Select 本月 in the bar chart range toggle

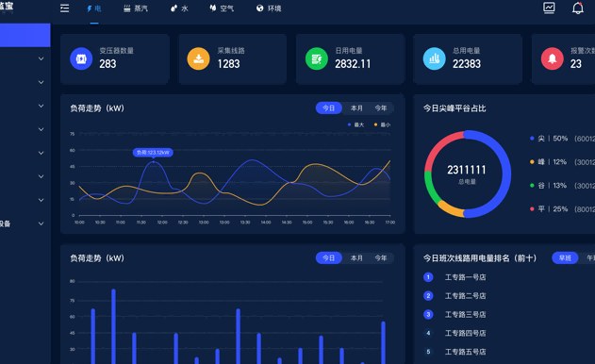click(x=356, y=258)
